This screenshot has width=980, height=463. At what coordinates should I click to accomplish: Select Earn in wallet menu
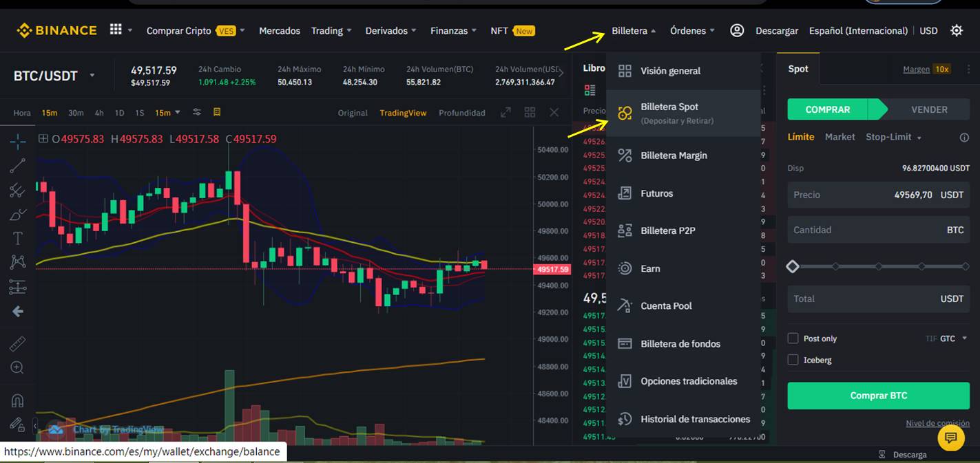(x=683, y=268)
